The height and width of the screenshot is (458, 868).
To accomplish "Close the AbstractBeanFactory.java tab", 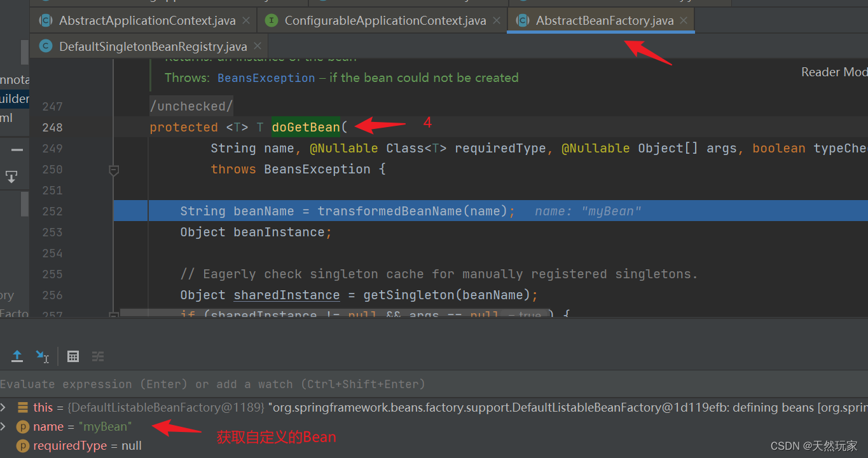I will (x=684, y=21).
